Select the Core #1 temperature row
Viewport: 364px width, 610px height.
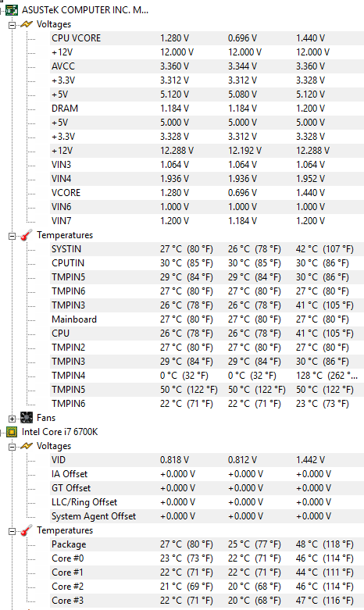[x=205, y=573]
